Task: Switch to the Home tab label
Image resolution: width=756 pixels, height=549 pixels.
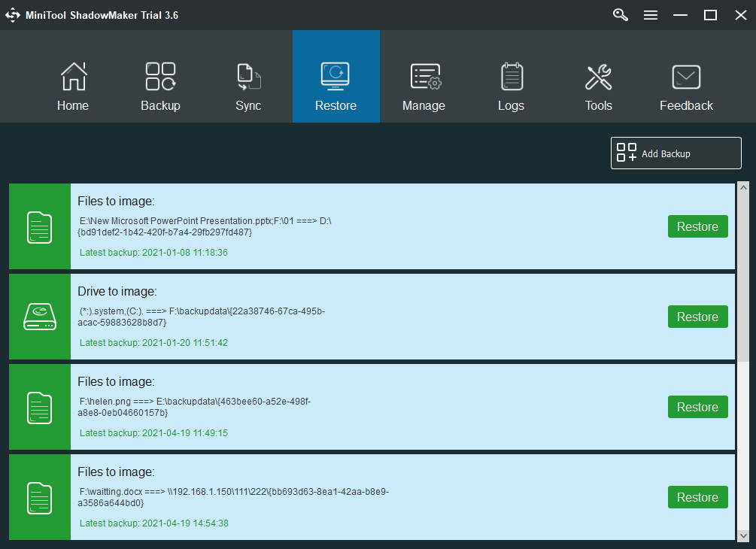Action: click(x=73, y=105)
